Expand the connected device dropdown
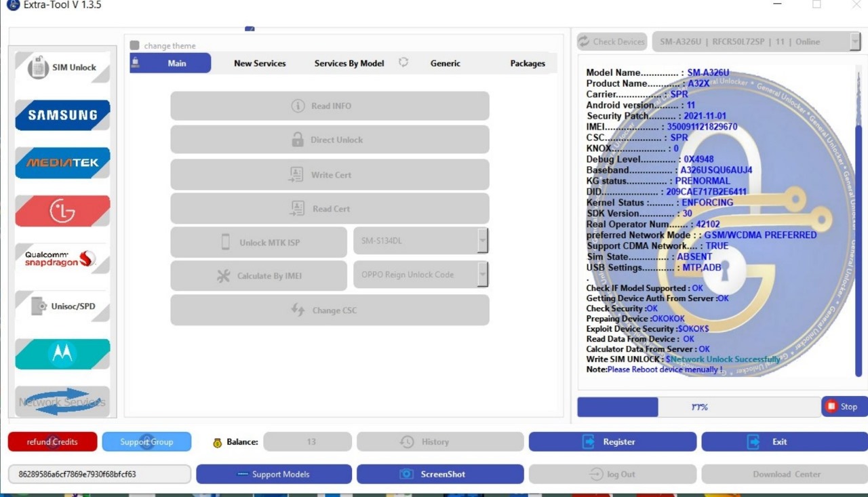Screen dimensions: 868x497 point(854,41)
